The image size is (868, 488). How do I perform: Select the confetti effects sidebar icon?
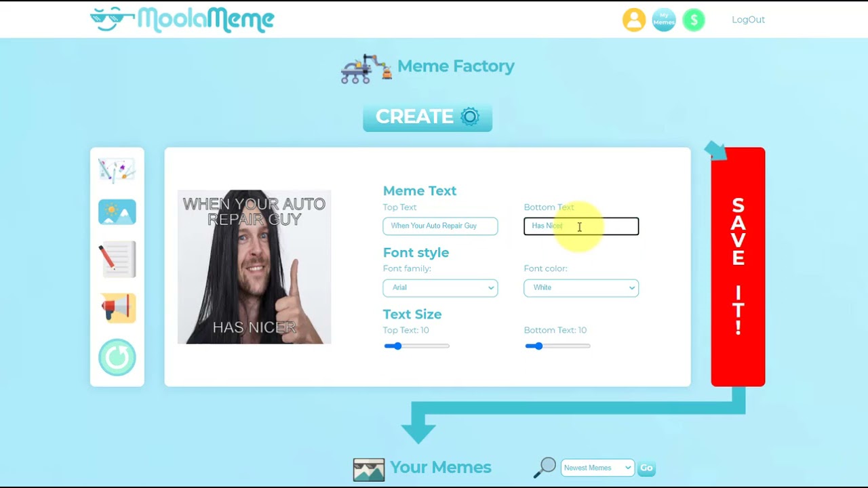(x=117, y=171)
